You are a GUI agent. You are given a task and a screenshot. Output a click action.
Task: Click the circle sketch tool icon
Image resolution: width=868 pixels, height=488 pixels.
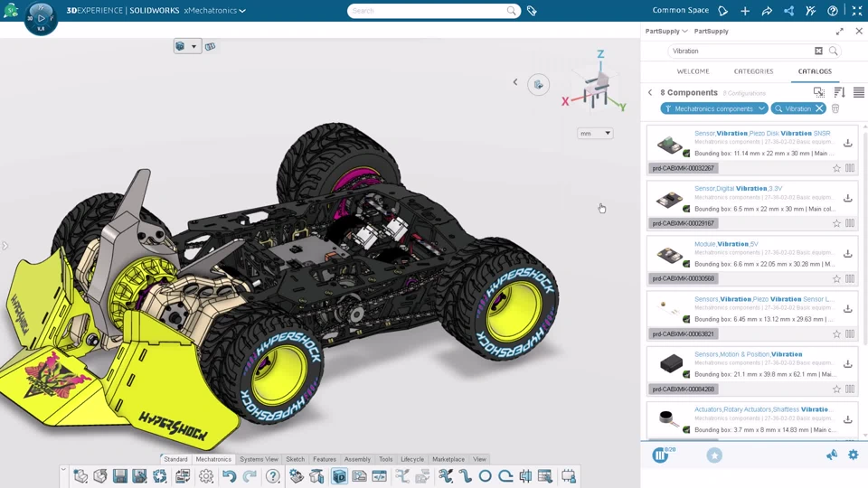pos(486,476)
